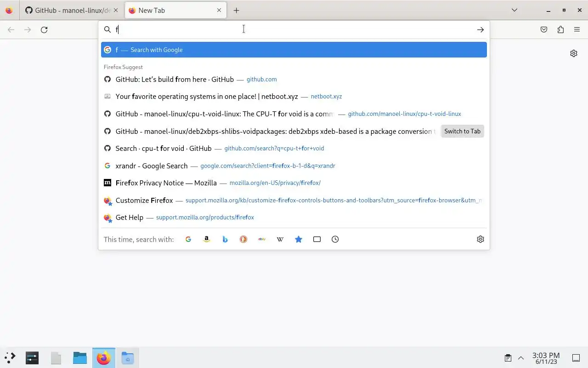Viewport: 588px width, 368px height.
Task: Reload the current page
Action: click(44, 29)
